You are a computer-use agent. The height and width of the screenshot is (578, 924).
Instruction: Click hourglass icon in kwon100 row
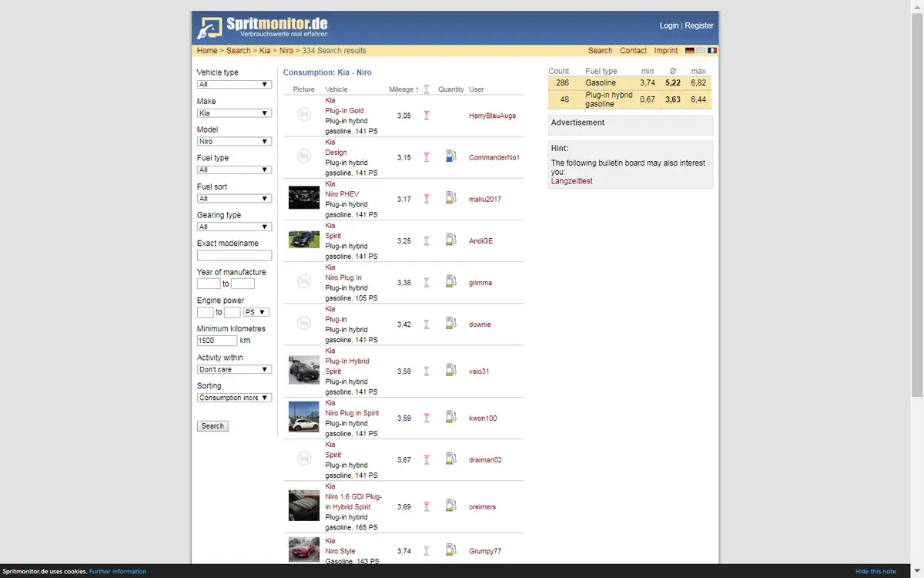(426, 418)
